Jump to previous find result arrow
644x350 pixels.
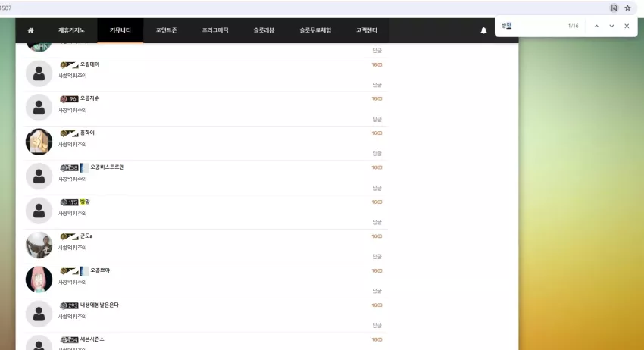596,26
